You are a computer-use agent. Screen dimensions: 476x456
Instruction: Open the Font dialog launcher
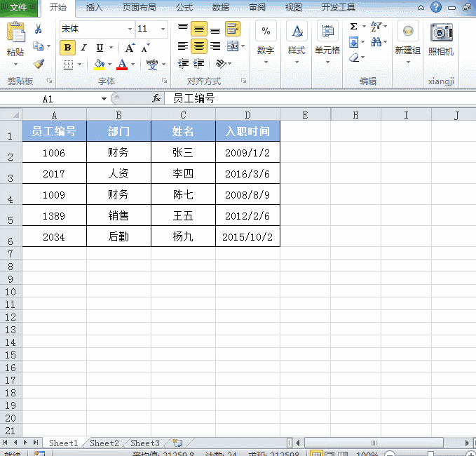click(164, 81)
